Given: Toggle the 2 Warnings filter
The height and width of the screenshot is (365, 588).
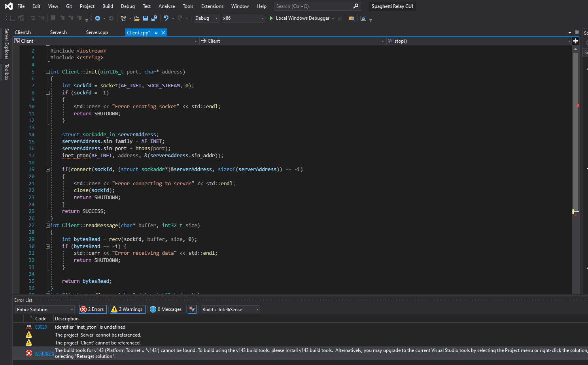Looking at the screenshot, I should (127, 309).
